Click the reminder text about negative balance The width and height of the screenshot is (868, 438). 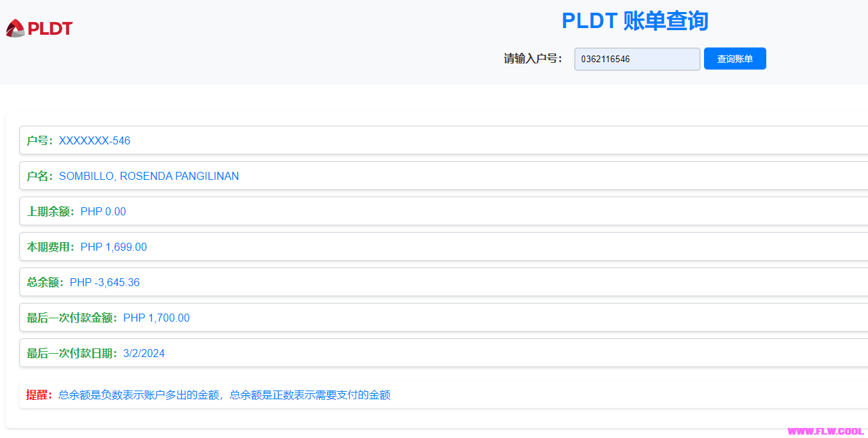[224, 395]
